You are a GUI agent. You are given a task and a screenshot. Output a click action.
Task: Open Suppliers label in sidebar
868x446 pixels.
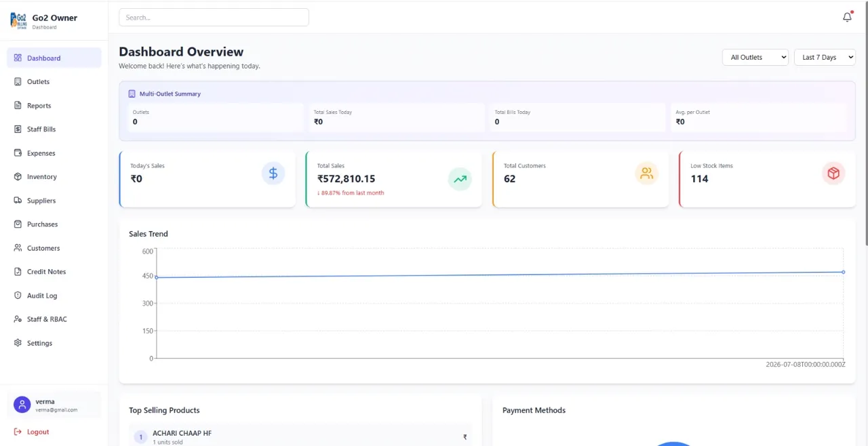click(41, 201)
